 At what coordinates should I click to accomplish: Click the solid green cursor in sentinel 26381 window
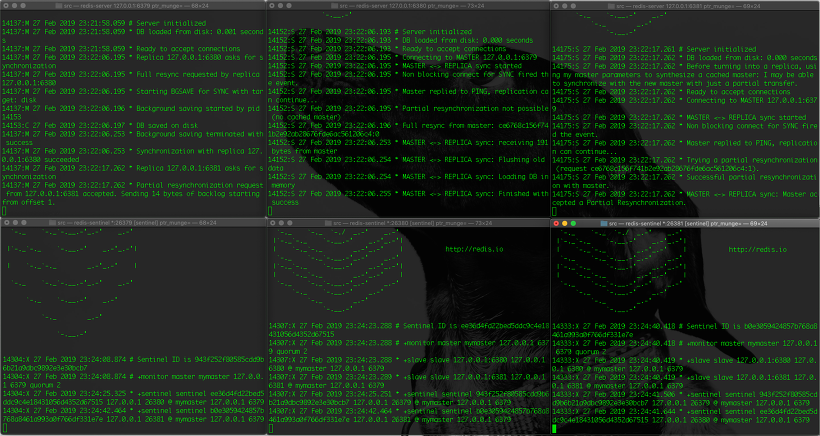click(554, 429)
